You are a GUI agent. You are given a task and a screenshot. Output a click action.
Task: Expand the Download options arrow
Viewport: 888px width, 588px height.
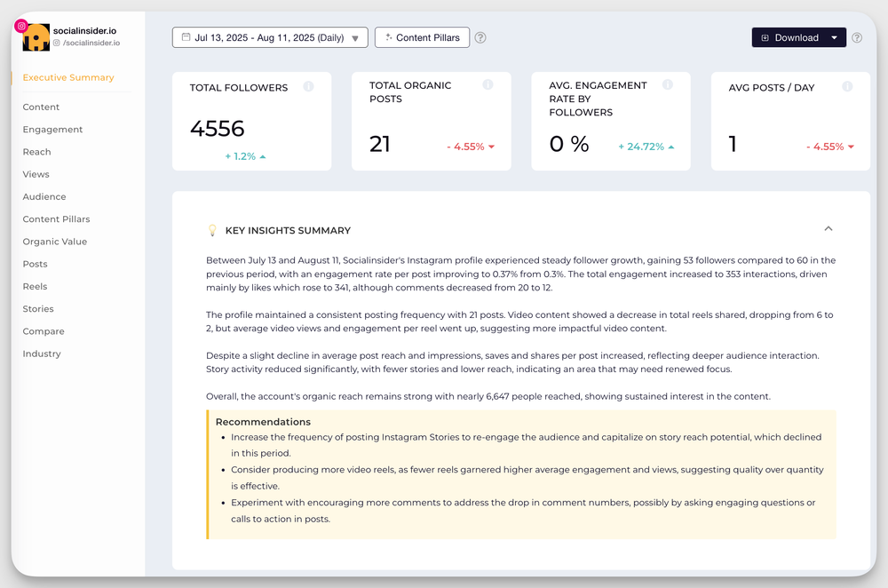tap(834, 37)
